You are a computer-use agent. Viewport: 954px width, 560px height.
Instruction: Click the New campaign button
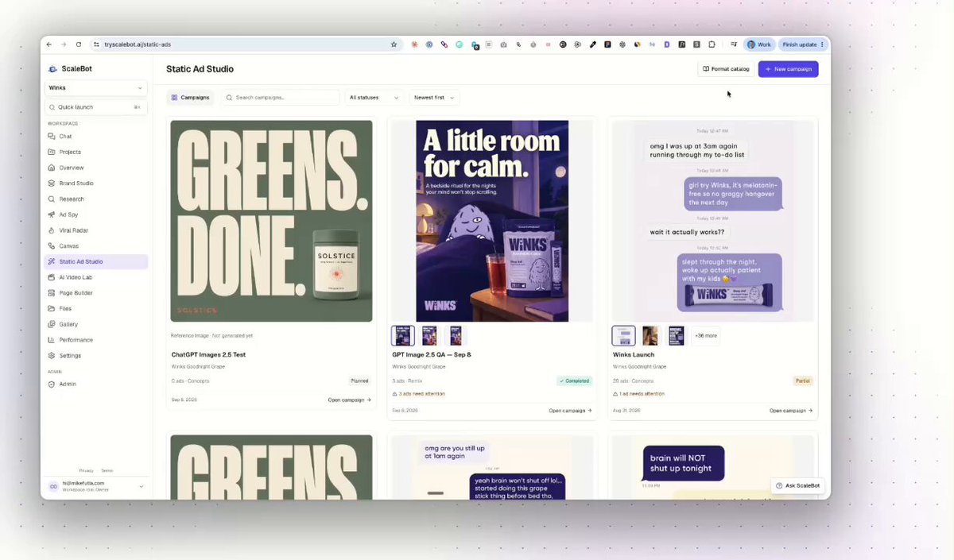[x=788, y=69]
